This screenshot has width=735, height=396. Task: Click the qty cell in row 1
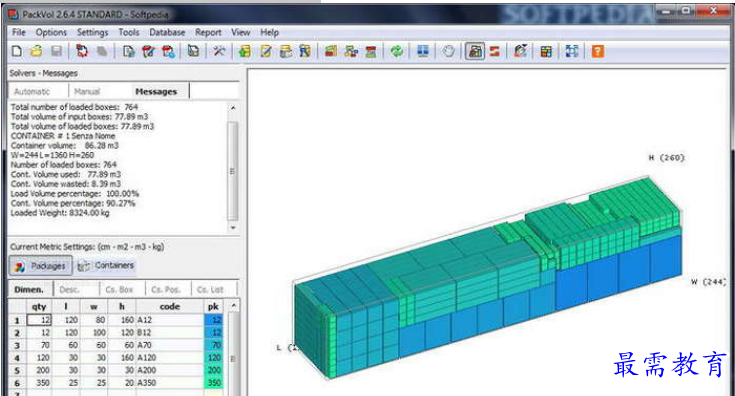pyautogui.click(x=39, y=320)
